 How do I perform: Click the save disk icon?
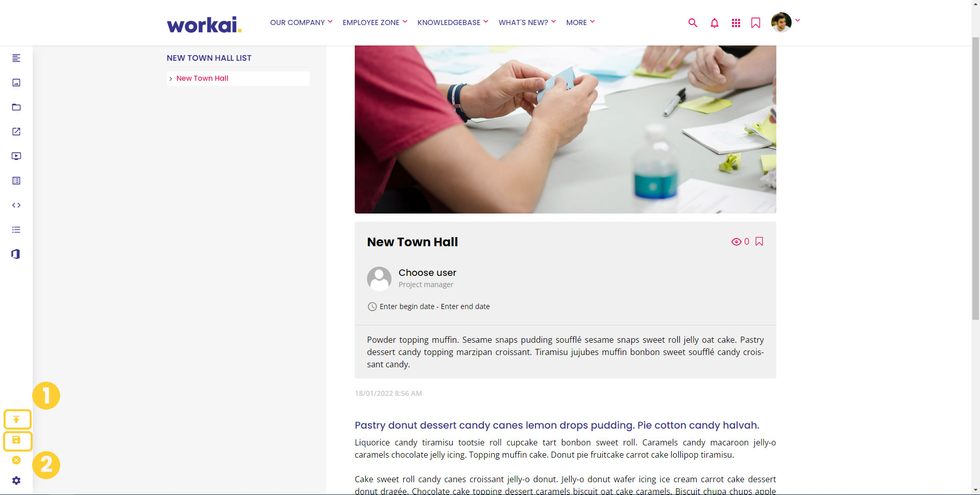tap(16, 440)
